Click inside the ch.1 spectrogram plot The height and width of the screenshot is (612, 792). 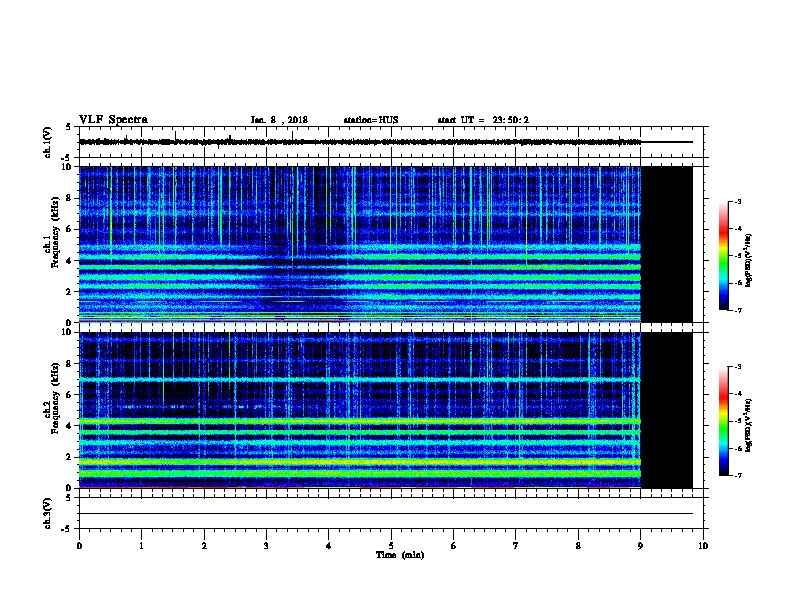tap(360, 244)
